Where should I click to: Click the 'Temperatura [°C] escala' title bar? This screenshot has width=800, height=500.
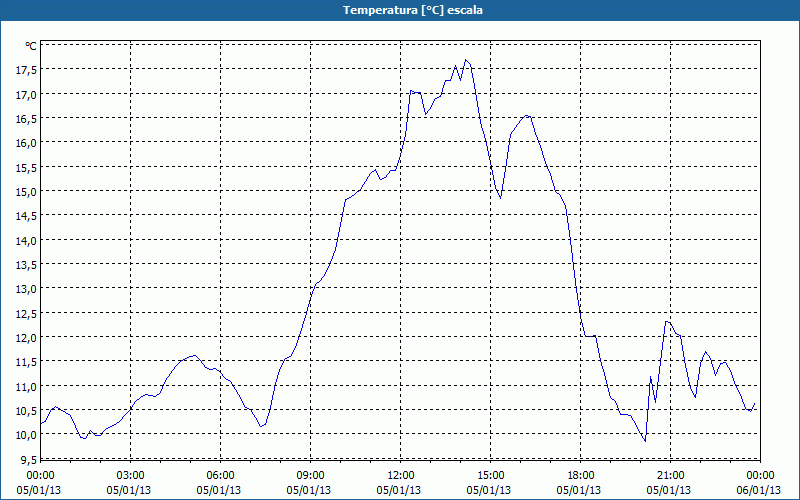[x=400, y=10]
